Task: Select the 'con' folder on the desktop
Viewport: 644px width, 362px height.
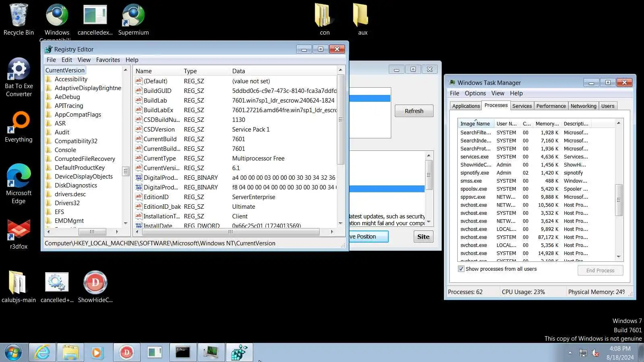Action: (324, 20)
